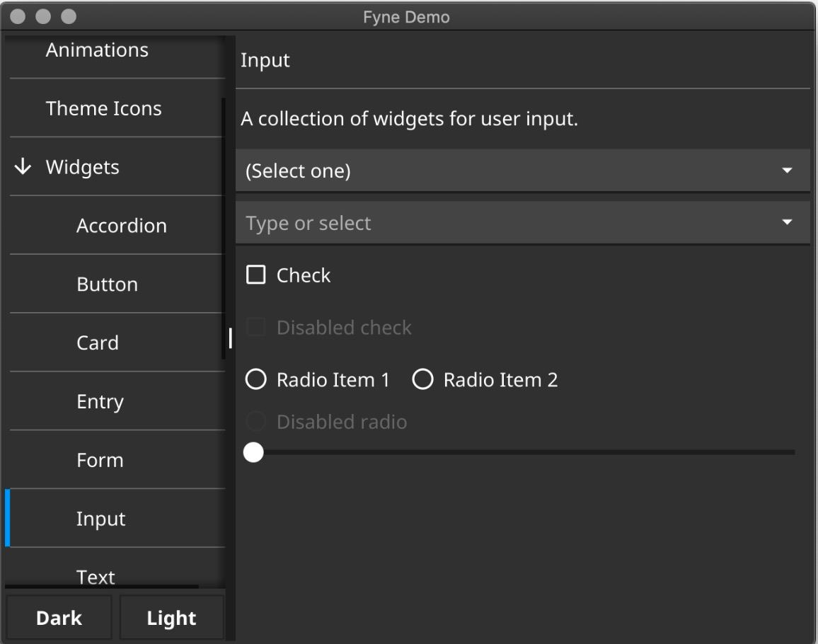Click the dropdown arrow of Select one

point(787,170)
